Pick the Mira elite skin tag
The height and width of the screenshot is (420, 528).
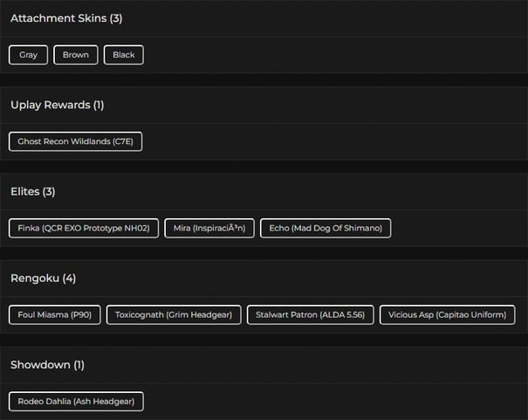point(209,228)
